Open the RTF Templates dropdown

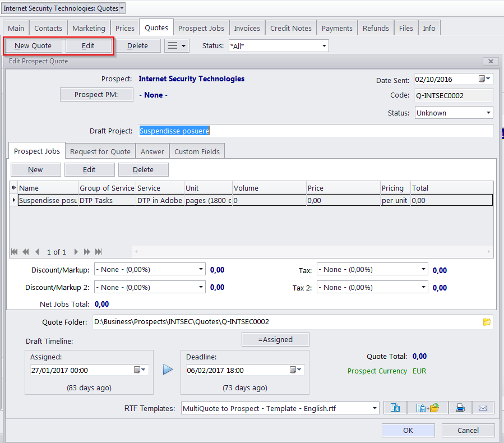point(374,408)
